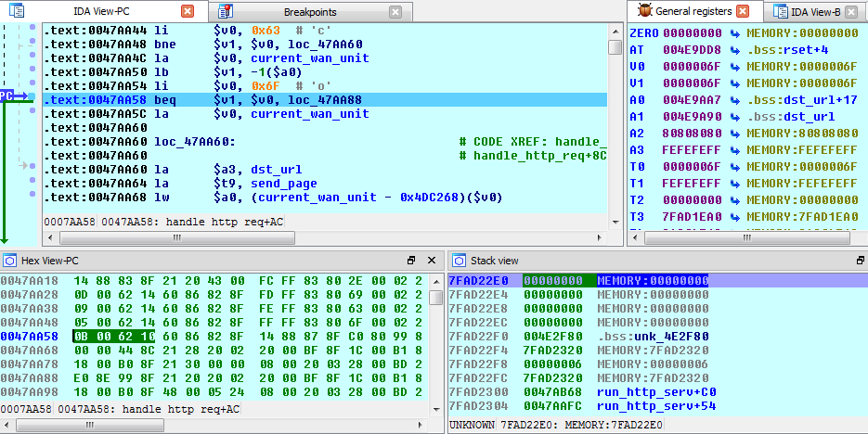Viewport: 868px width, 434px height.
Task: Click the IDA View-PC tab icon
Action: coord(17,10)
